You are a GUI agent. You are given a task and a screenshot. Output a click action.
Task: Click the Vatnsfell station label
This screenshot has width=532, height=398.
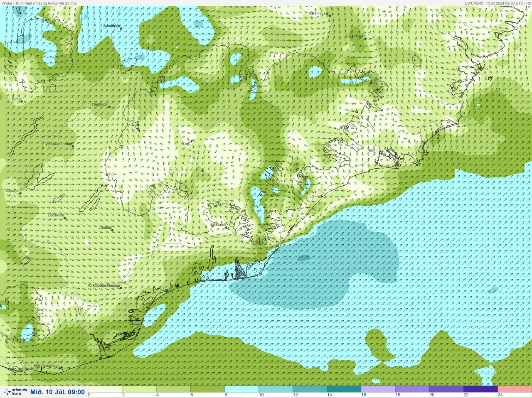pos(12,191)
